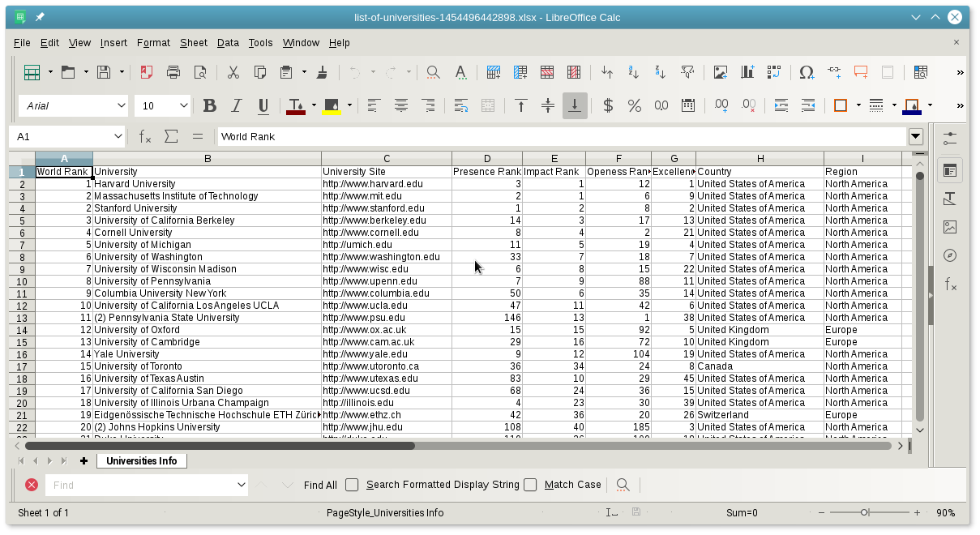This screenshot has height=535, width=980.
Task: Click the Find All button
Action: point(320,485)
